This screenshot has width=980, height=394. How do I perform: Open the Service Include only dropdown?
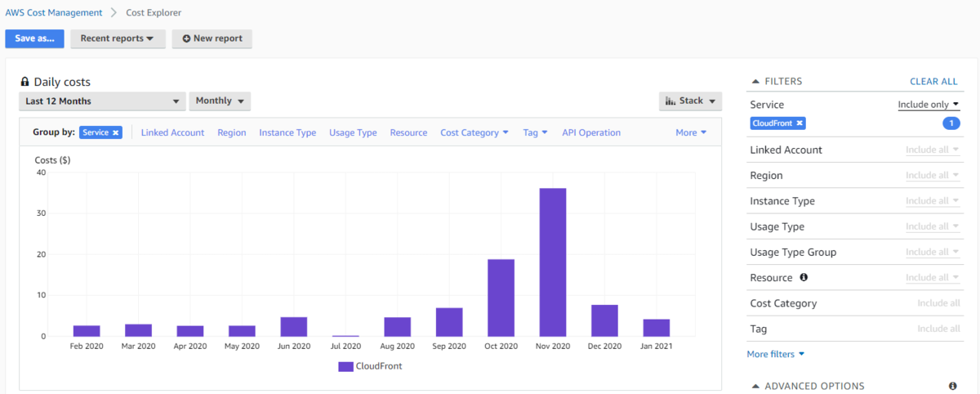[929, 105]
